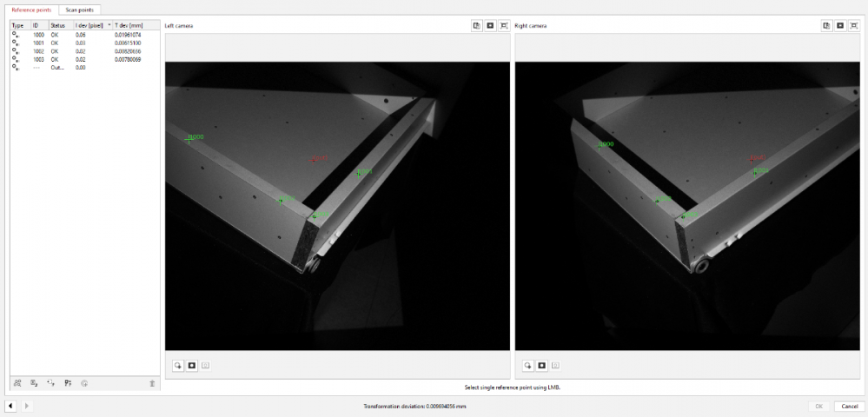
Task: Click the Right camera label
Action: (530, 25)
